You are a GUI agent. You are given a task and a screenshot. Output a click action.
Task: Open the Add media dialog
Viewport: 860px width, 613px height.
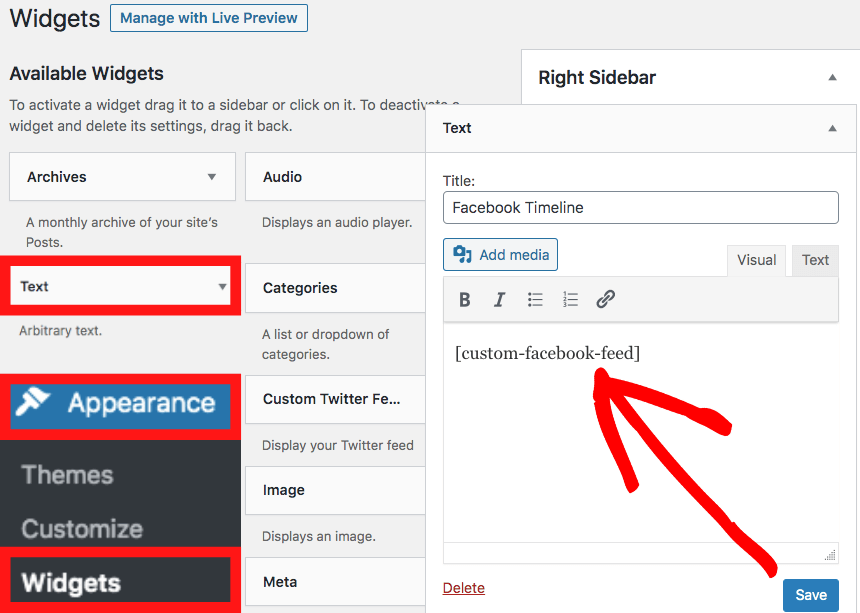[500, 254]
